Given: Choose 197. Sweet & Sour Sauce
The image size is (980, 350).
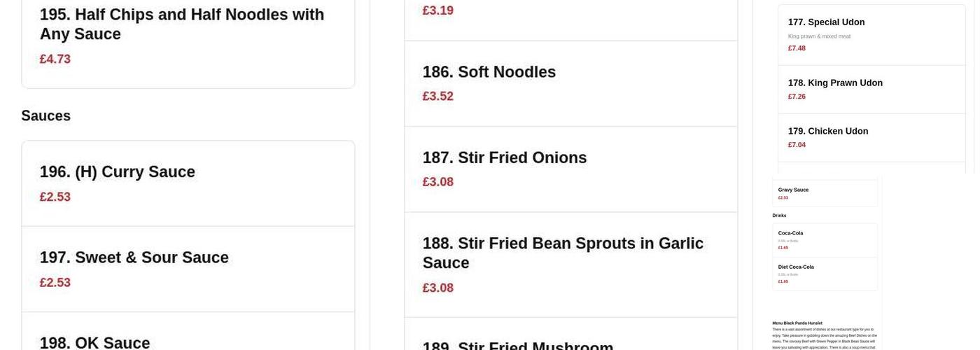Looking at the screenshot, I should pos(134,258).
